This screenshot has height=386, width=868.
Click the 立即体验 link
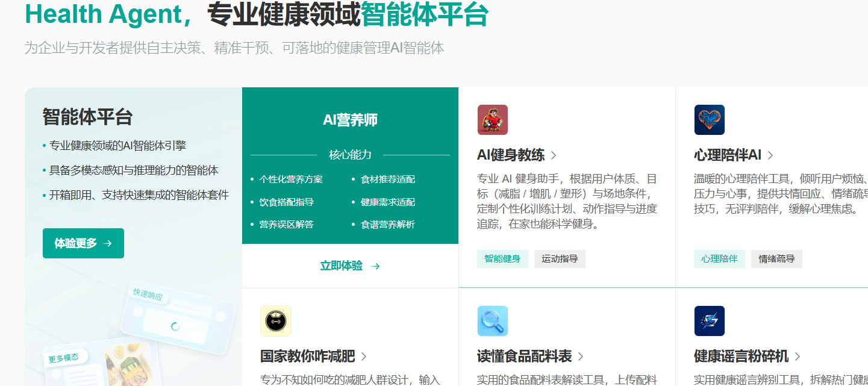pyautogui.click(x=342, y=266)
